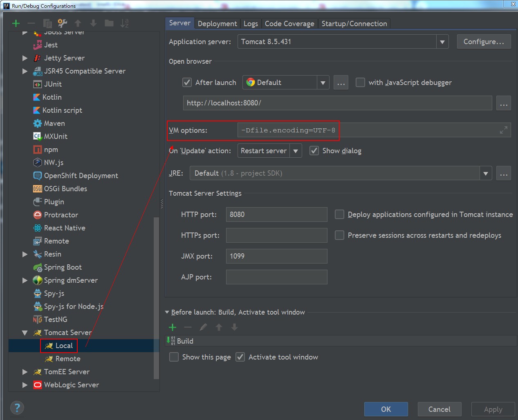Screen dimensions: 518x420
Task: Expand Spring dmServer node
Action: click(25, 280)
